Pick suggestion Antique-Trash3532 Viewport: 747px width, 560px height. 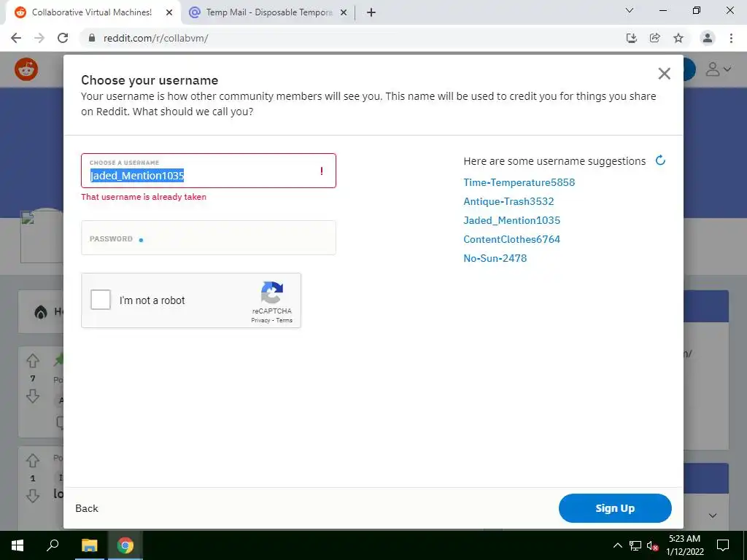coord(508,201)
